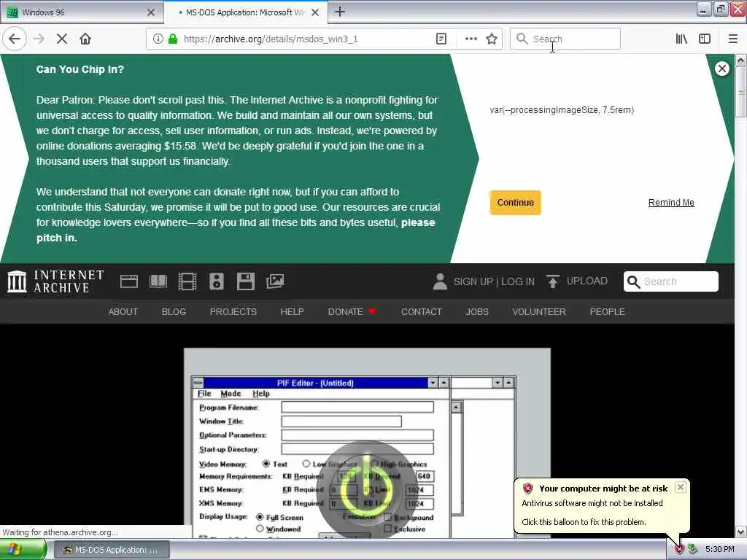Click the Firefox toolbar search box
The image size is (747, 560).
click(565, 39)
